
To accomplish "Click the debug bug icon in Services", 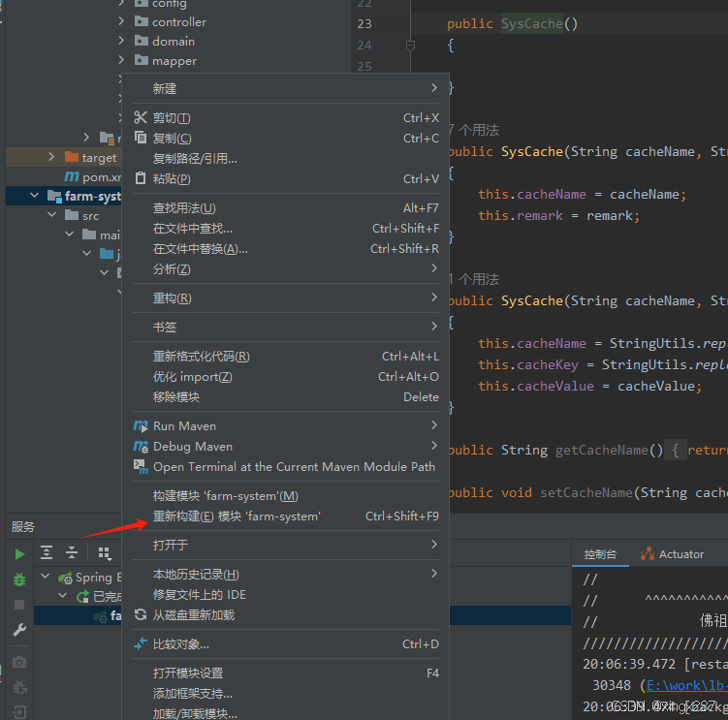I will coord(19,579).
